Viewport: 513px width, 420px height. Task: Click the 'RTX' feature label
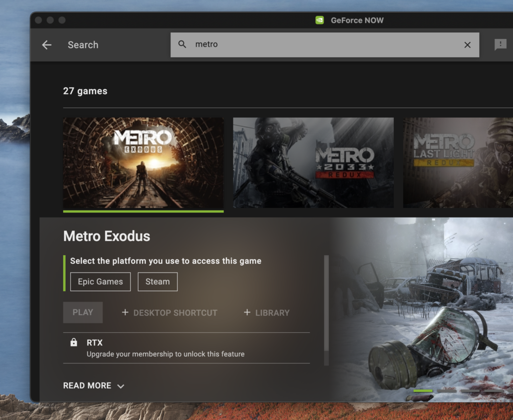click(x=95, y=343)
